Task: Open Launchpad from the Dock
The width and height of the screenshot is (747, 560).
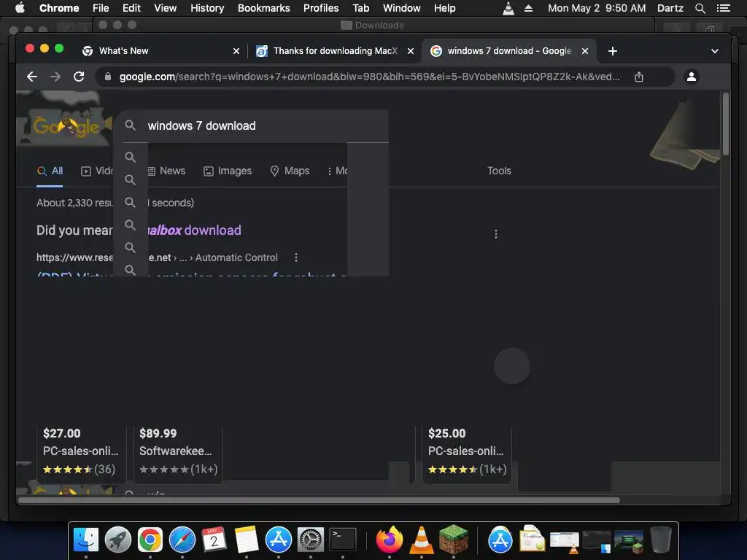Action: click(x=118, y=540)
